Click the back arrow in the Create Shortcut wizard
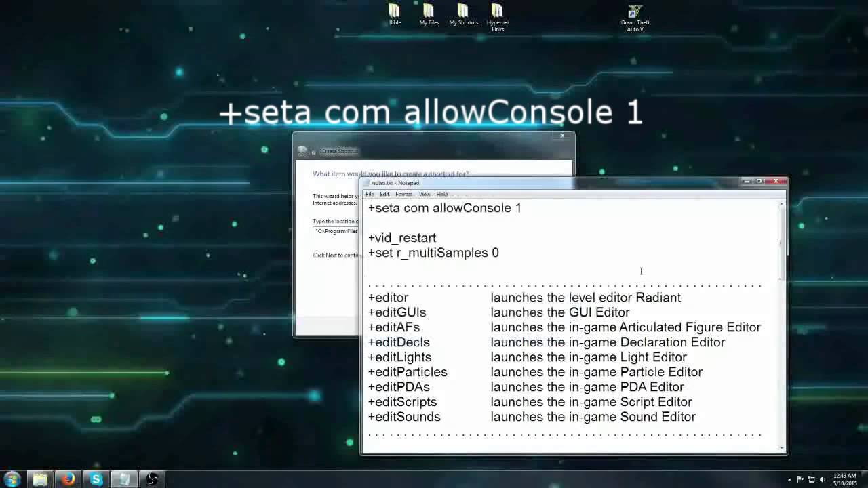Screen dimensions: 868x488 302,150
